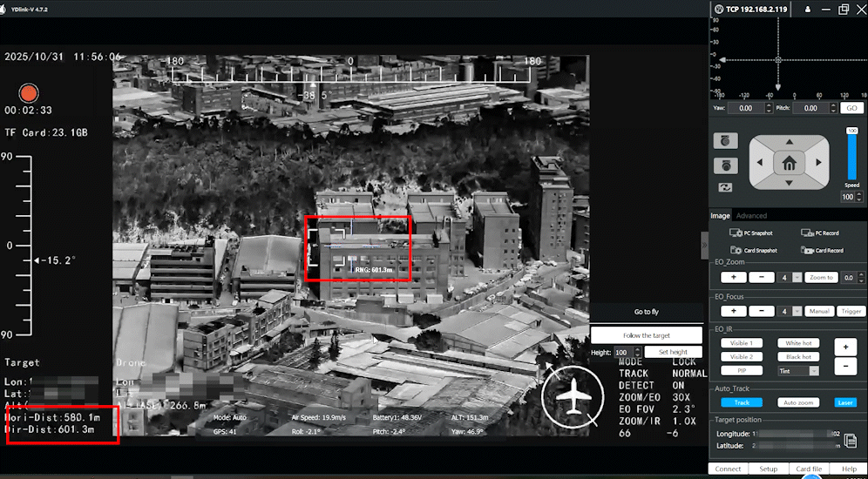Click Follow the target button

pos(646,335)
